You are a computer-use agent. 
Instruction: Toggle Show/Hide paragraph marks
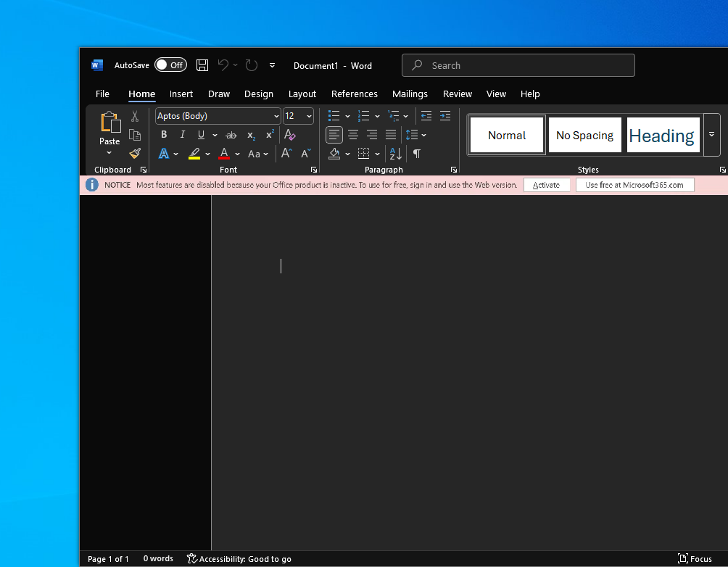(417, 154)
